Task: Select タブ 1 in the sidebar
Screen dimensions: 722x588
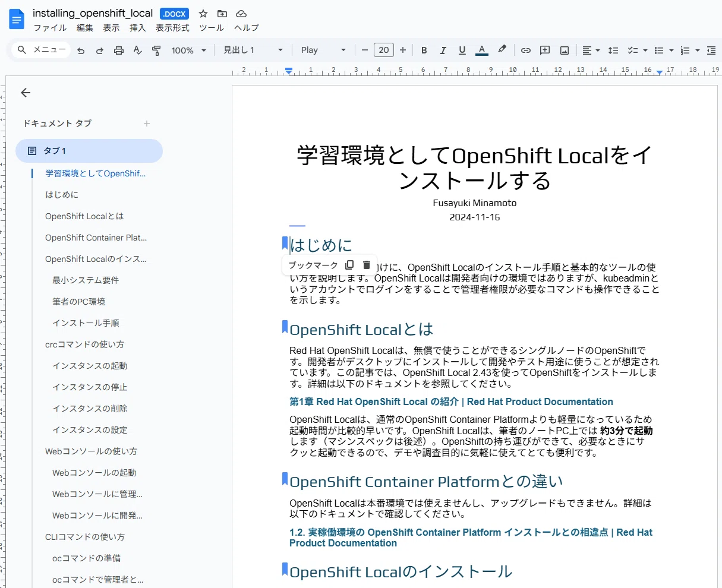Action: pyautogui.click(x=89, y=151)
